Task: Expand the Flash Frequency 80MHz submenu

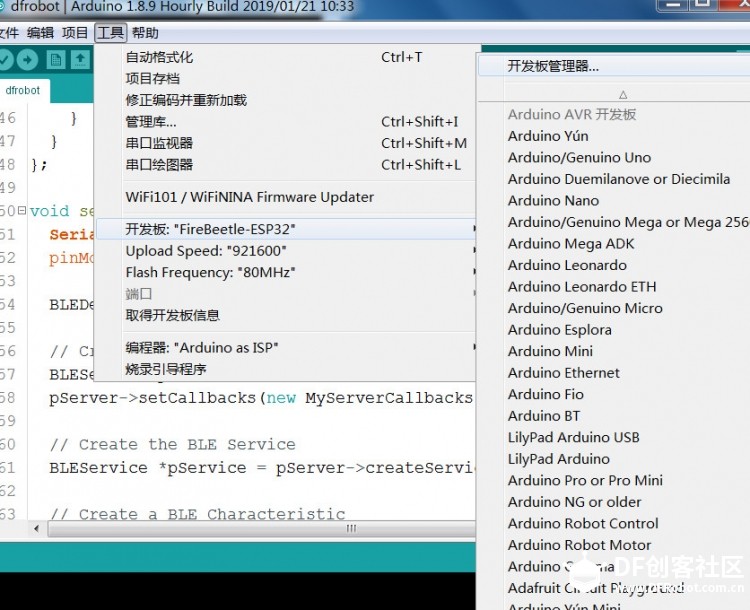Action: pyautogui.click(x=286, y=272)
